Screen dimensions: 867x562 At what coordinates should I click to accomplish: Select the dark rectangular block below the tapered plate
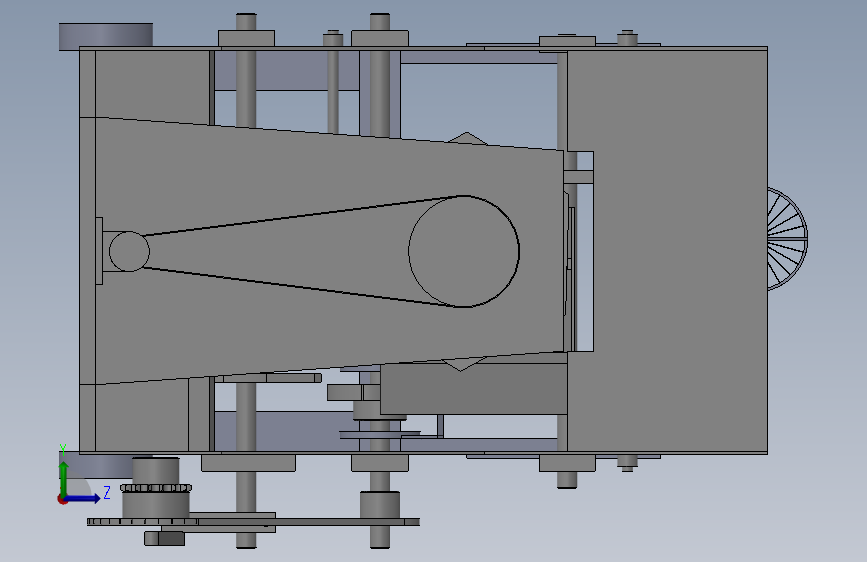(474, 389)
